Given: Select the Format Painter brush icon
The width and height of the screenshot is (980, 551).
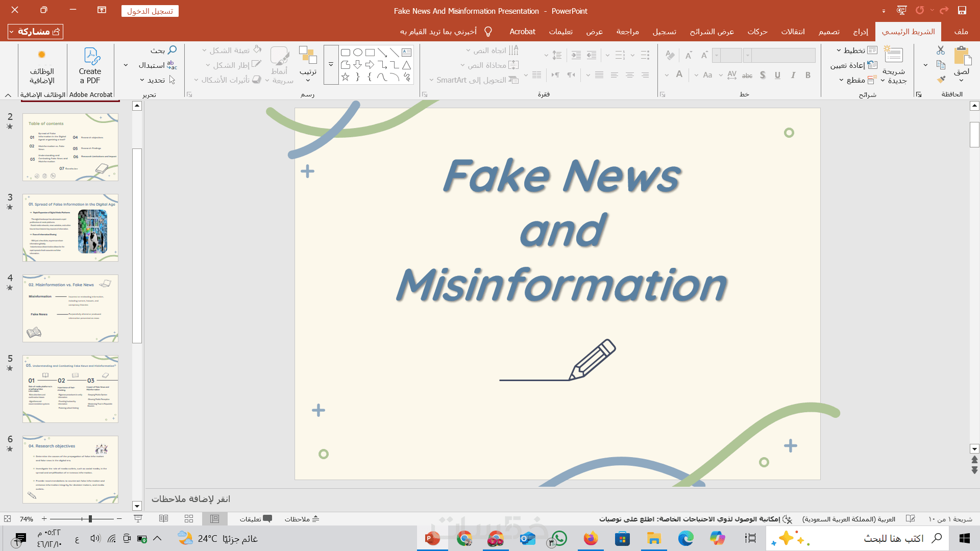Looking at the screenshot, I should tap(941, 80).
